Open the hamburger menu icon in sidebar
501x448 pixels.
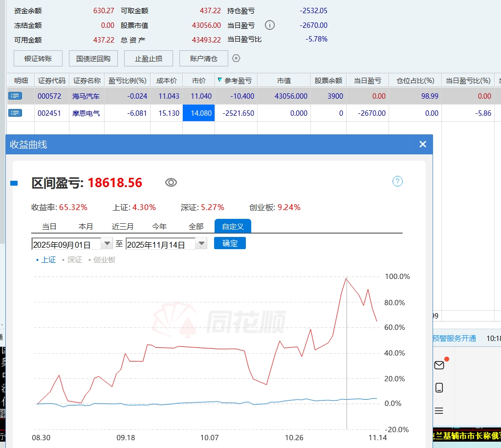pyautogui.click(x=439, y=411)
